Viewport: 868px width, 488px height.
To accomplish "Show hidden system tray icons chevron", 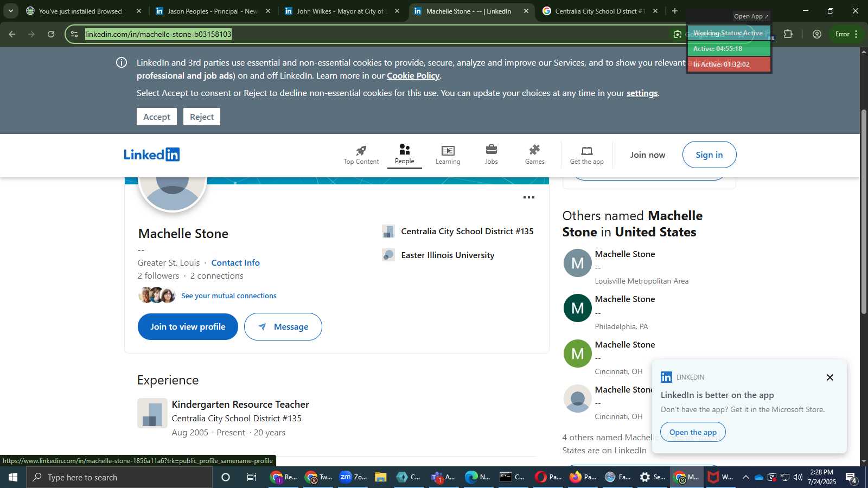I will click(745, 477).
